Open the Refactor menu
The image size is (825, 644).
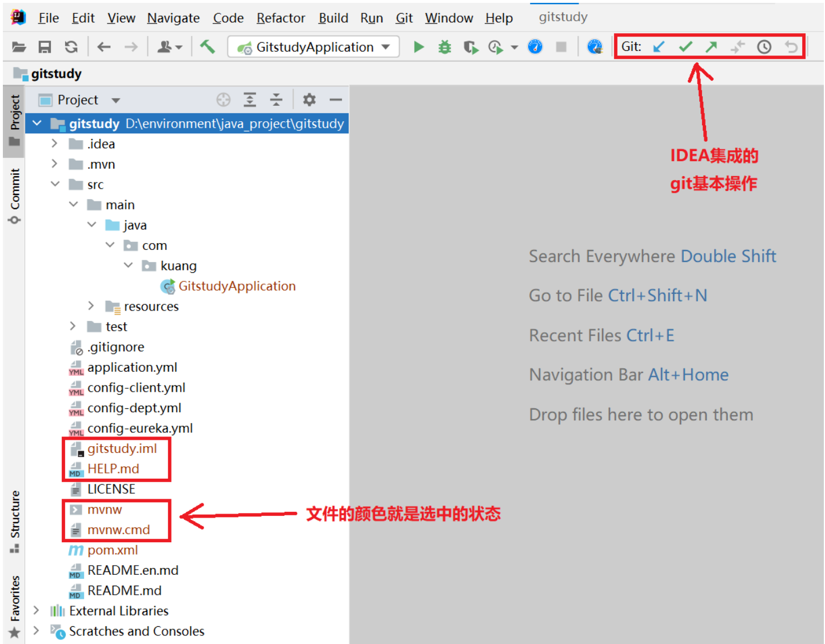pos(280,18)
